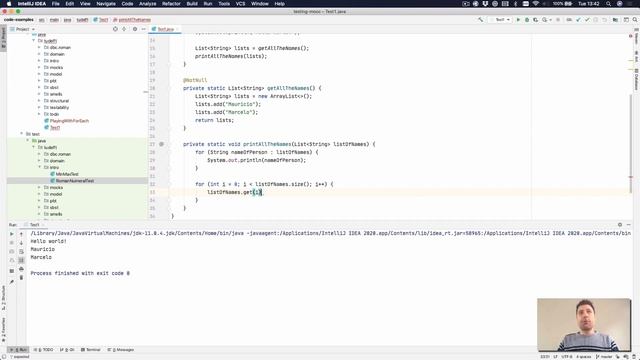Click the presenter webcam thumbnail
The width and height of the screenshot is (640, 360).
[584, 325]
